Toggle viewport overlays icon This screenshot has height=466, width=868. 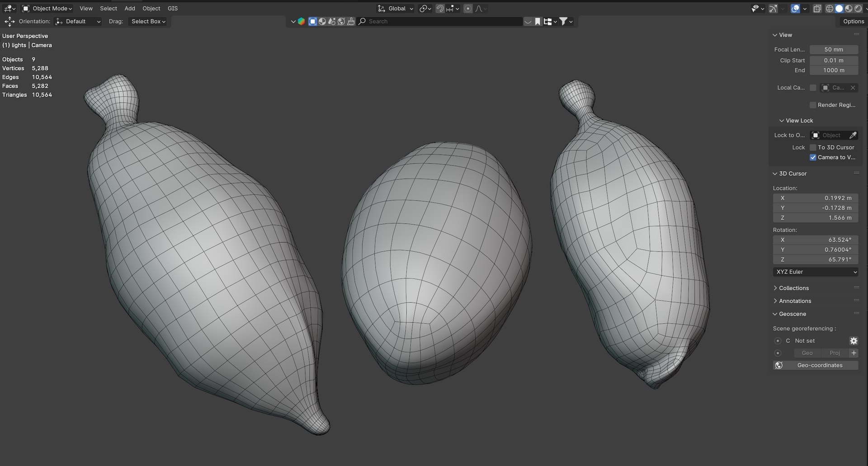pyautogui.click(x=795, y=9)
